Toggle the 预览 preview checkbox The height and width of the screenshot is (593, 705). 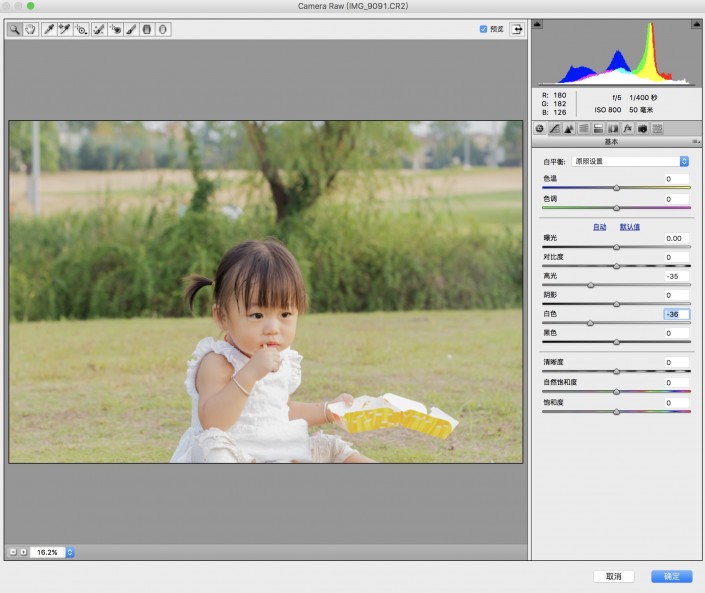coord(484,29)
